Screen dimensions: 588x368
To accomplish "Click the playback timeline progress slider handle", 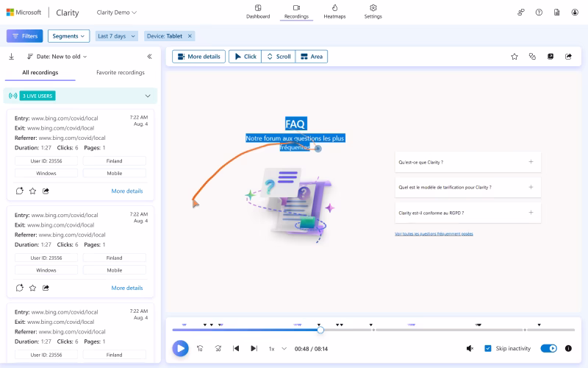I will (320, 330).
